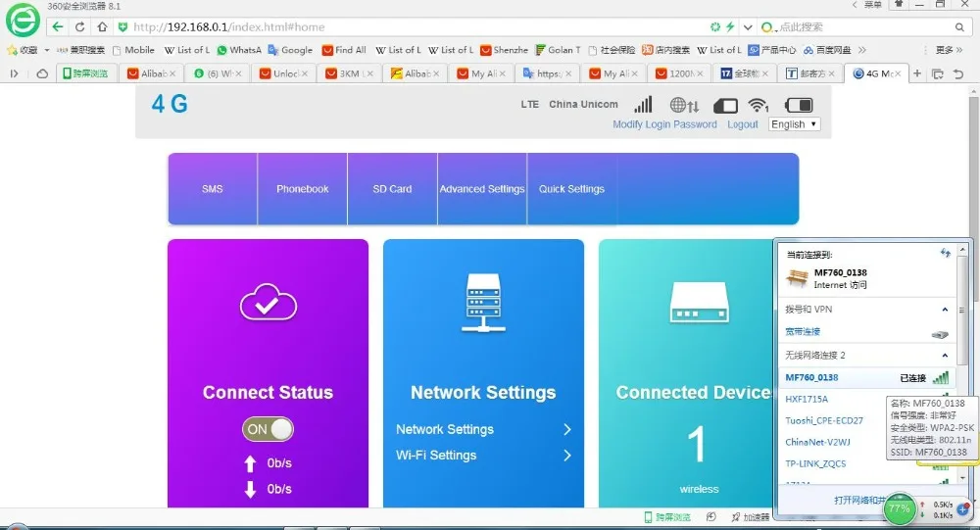Click the router Connected Devices icon
The width and height of the screenshot is (980, 530).
[x=699, y=302]
